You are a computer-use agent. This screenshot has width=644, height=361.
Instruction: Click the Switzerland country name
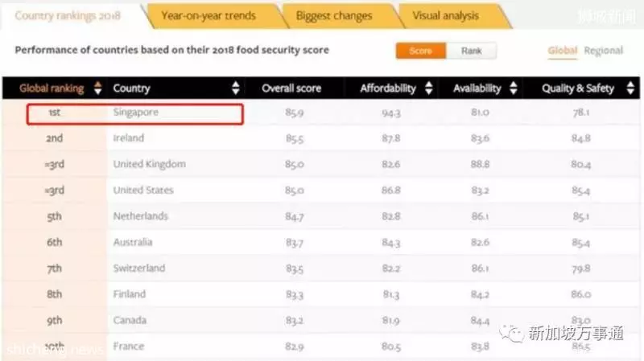tap(139, 269)
